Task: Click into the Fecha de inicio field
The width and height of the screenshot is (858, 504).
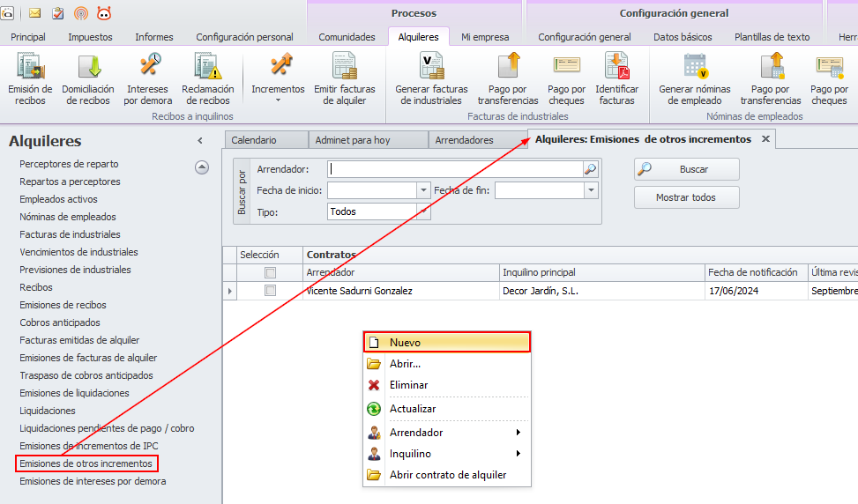Action: point(373,191)
